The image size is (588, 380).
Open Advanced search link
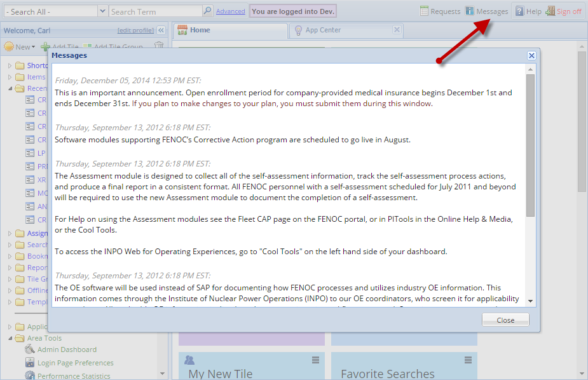(x=230, y=11)
